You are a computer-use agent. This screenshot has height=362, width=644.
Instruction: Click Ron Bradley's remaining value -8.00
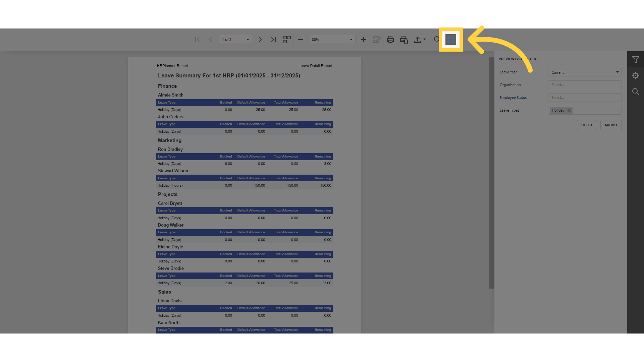(x=327, y=164)
